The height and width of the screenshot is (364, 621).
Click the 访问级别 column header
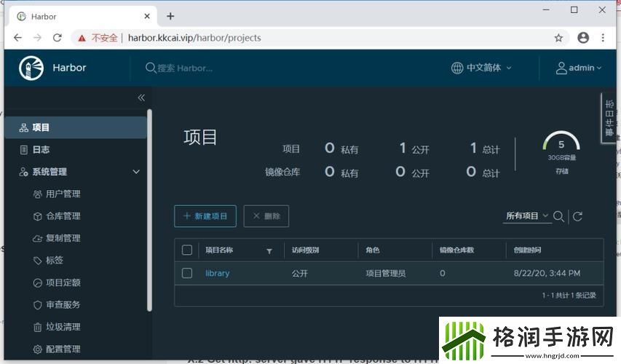tap(305, 250)
